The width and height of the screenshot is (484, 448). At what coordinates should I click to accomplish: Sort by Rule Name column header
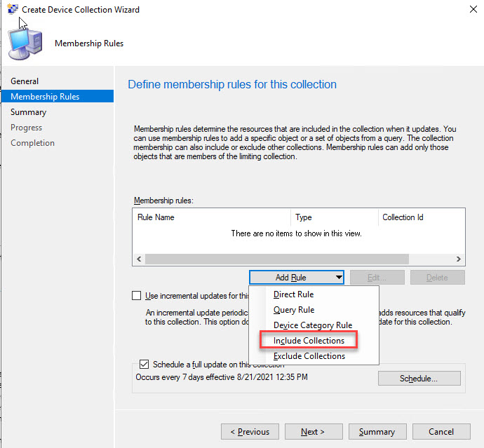coord(210,217)
